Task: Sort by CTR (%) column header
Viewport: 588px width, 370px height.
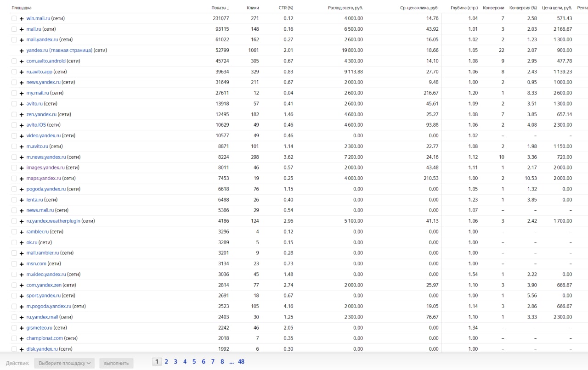Action: pyautogui.click(x=286, y=8)
